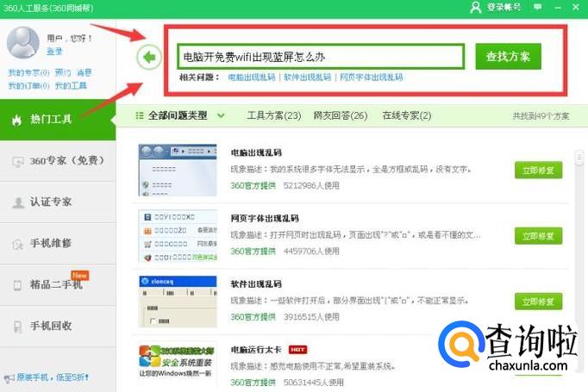
Task: Open the 手机回收 sidebar tab
Action: coord(58,326)
